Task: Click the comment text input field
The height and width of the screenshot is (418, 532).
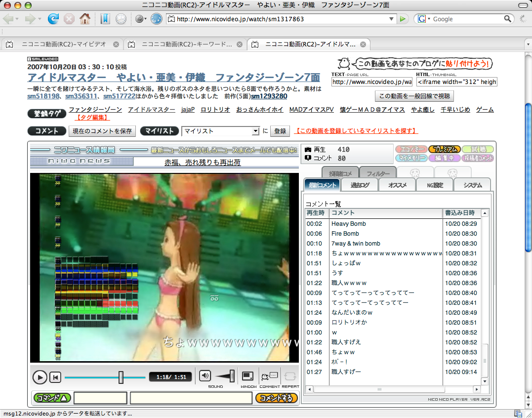Action: pos(191,398)
